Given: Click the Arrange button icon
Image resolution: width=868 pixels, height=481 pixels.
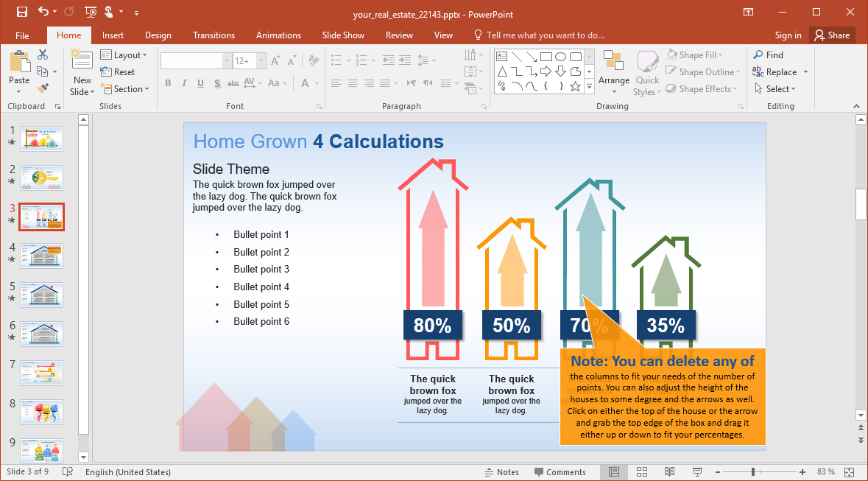Looking at the screenshot, I should point(613,66).
